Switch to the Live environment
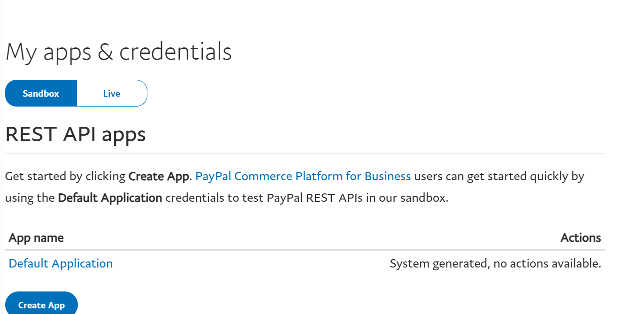This screenshot has width=644, height=314. tap(112, 93)
